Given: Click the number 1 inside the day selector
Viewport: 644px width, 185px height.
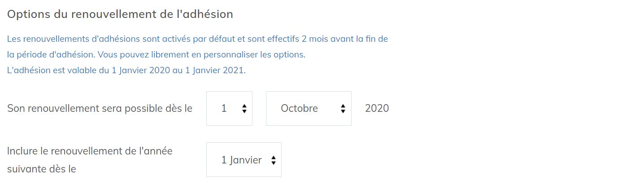Looking at the screenshot, I should (224, 108).
